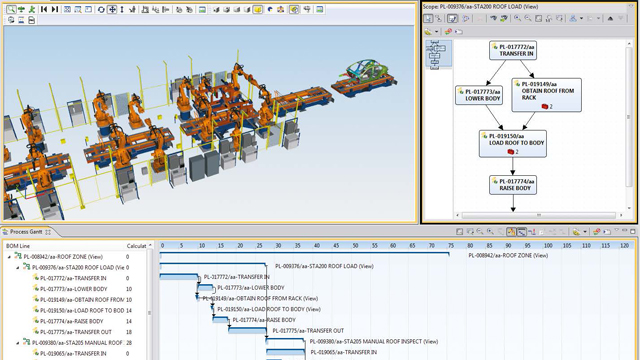Screen dimensions: 640x360
Task: Click the black up triangle in Scope toolbar
Action: coord(610,18)
